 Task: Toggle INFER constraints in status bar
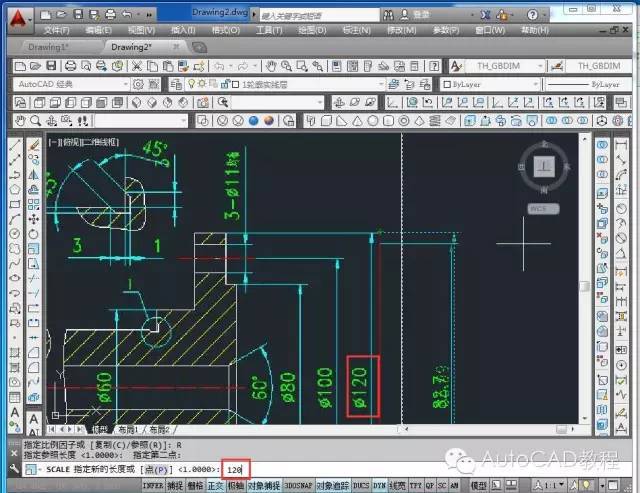coord(153,486)
